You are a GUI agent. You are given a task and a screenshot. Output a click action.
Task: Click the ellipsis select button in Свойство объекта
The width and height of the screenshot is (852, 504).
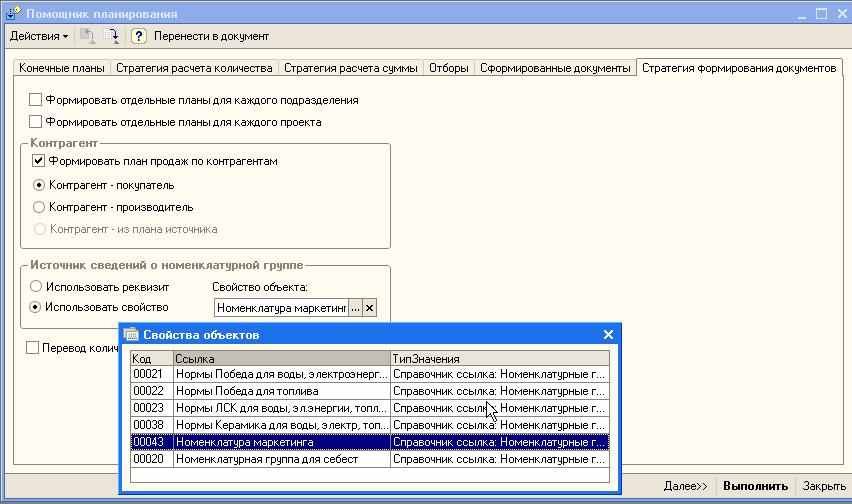[355, 308]
